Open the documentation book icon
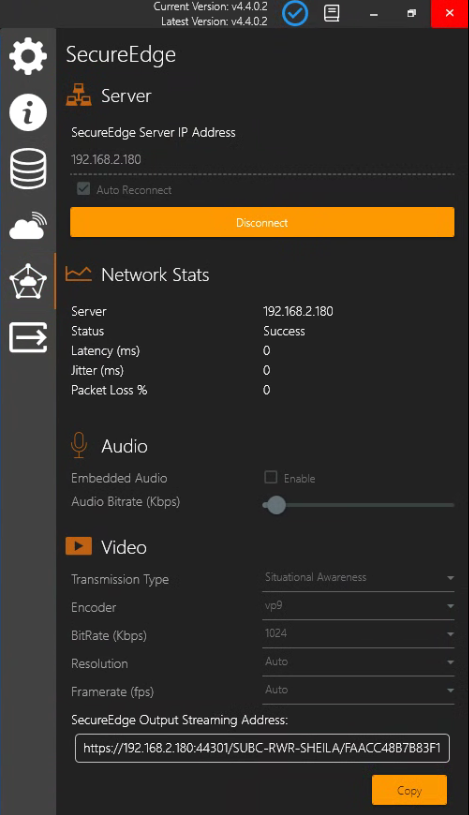 [332, 13]
